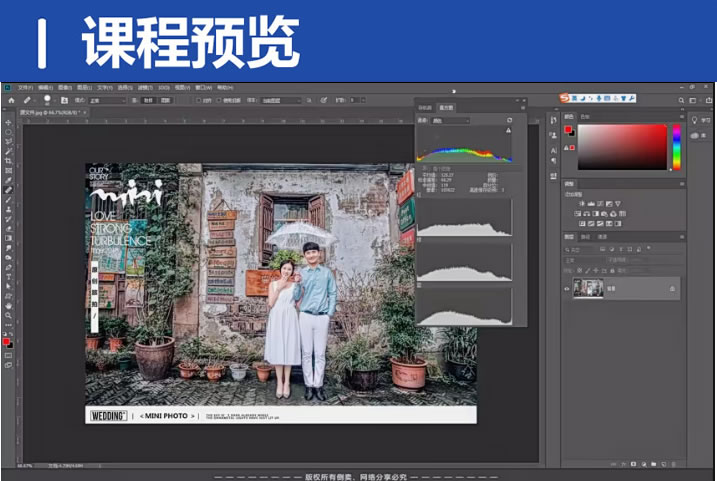This screenshot has height=481, width=717.
Task: Add a Levels adjustment layer
Action: click(591, 203)
